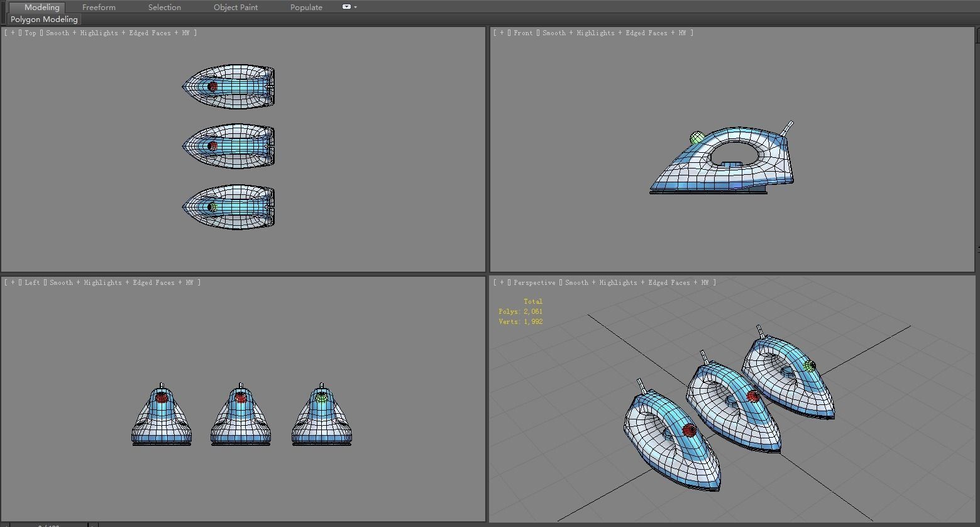Click the Polys: 2,061 statistic
Image resolution: width=980 pixels, height=527 pixels.
click(520, 311)
